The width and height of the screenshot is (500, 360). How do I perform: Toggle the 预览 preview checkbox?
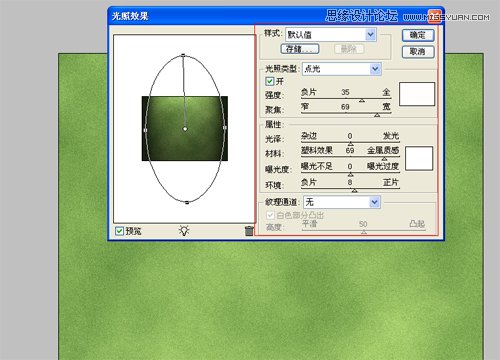point(119,231)
